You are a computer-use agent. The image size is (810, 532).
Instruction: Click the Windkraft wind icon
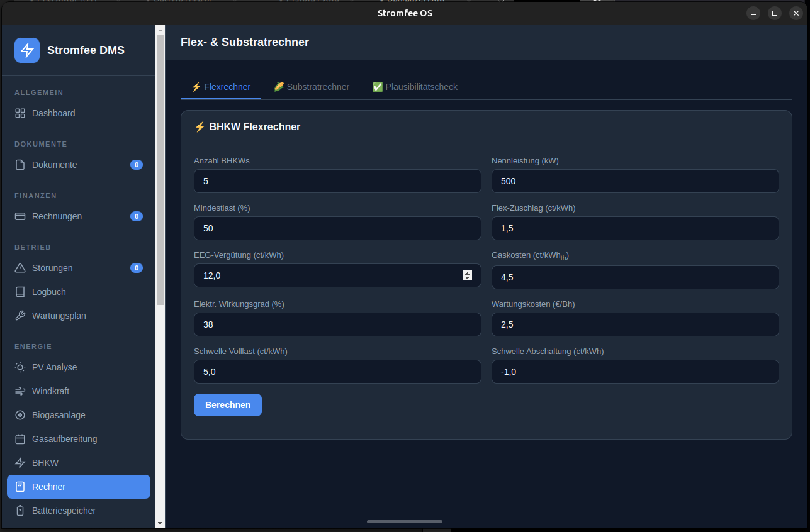pos(20,391)
